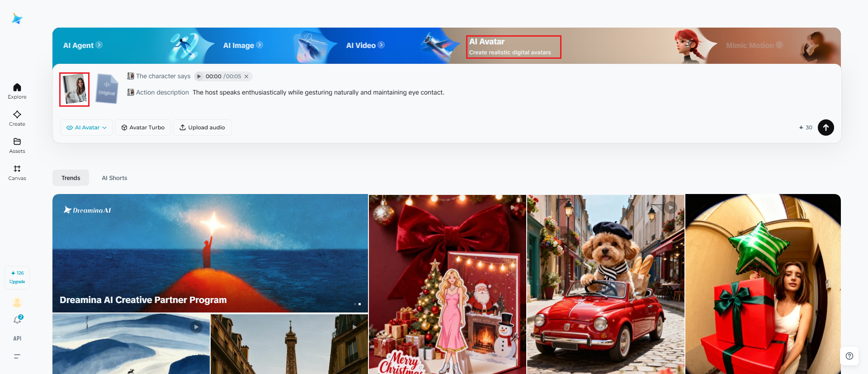Click the 'Action description' label
868x374 pixels.
click(x=162, y=92)
